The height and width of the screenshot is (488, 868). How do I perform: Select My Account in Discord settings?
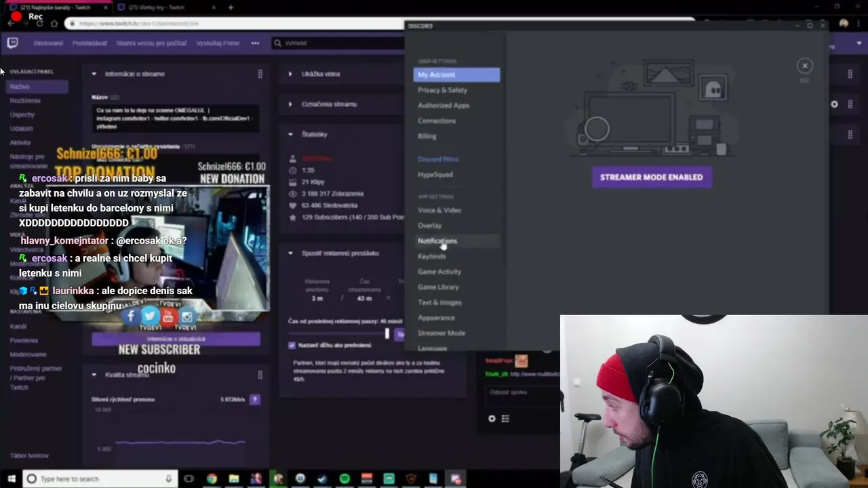coord(456,75)
